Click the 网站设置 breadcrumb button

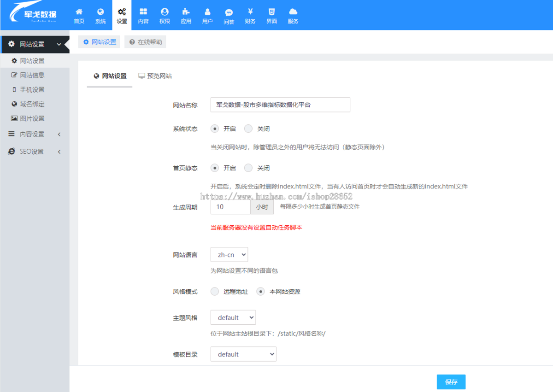99,42
